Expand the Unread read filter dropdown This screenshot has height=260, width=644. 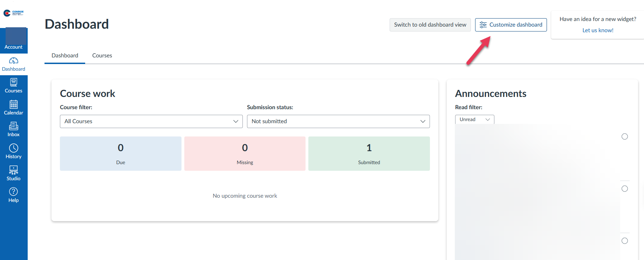pos(474,119)
